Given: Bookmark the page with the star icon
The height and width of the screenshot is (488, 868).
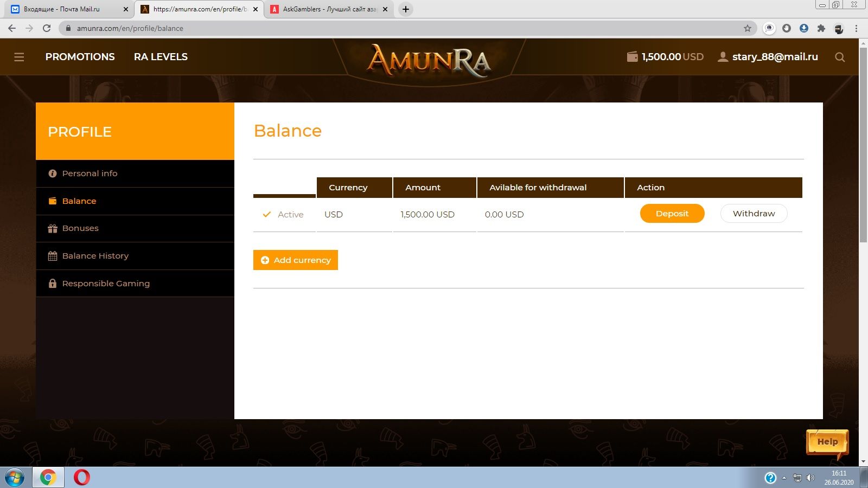Looking at the screenshot, I should (748, 28).
